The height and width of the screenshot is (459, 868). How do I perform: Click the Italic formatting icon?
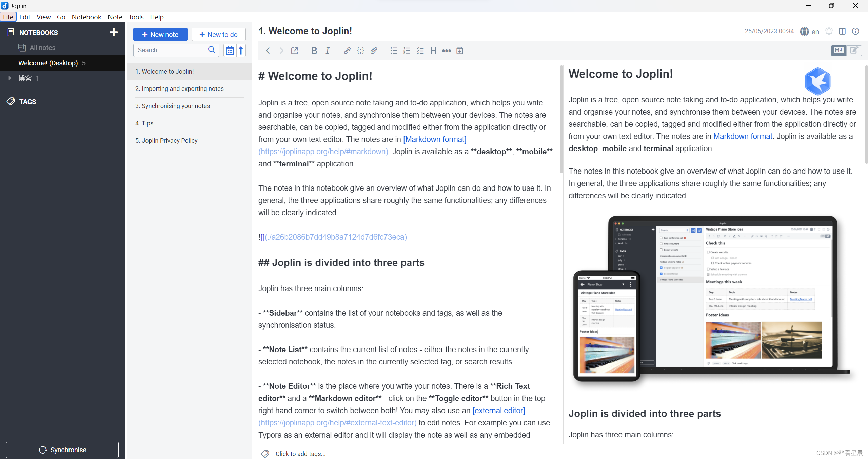coord(328,51)
